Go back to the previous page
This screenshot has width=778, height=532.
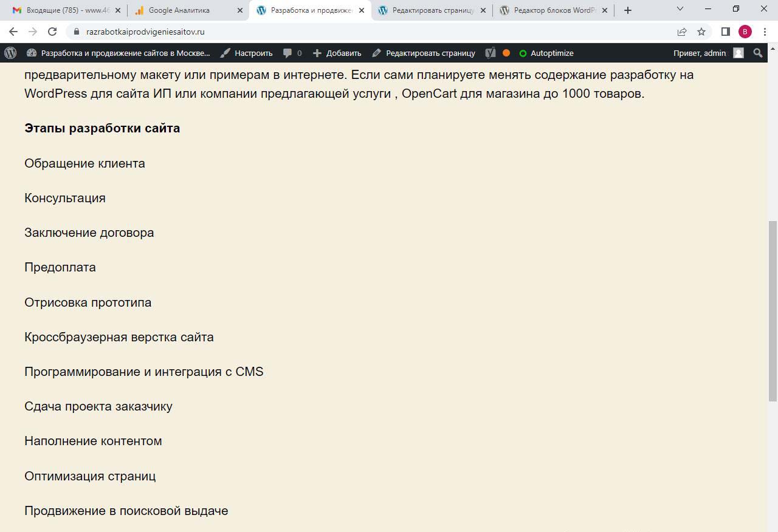click(x=13, y=32)
